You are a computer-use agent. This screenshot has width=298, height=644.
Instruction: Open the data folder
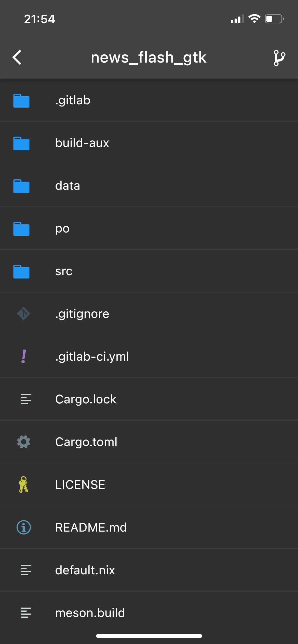[x=102, y=186]
